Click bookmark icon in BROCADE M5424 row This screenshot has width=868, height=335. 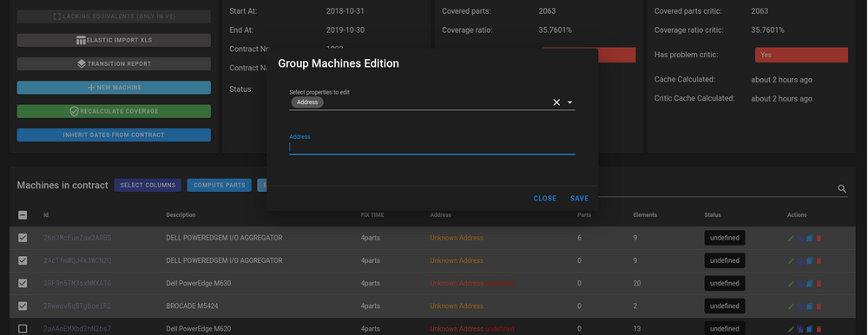pyautogui.click(x=809, y=306)
